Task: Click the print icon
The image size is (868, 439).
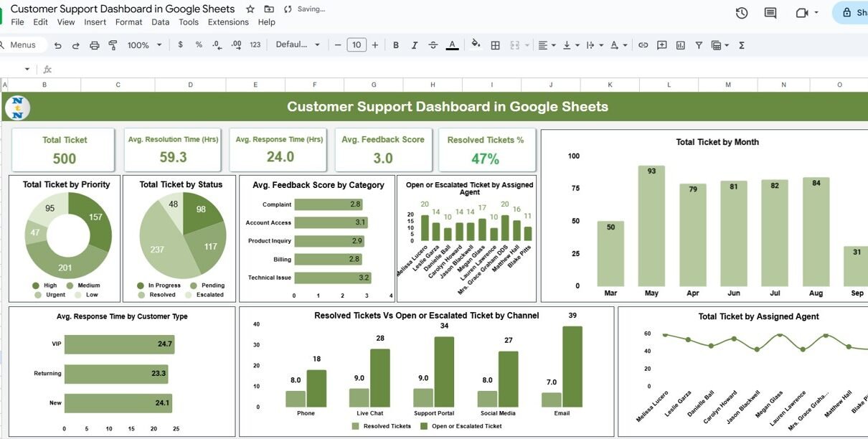Action: pos(95,45)
